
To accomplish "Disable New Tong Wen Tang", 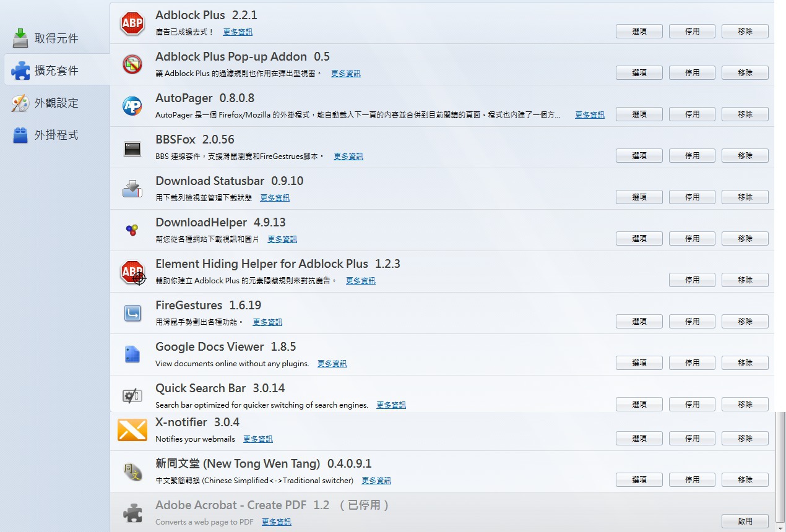I will (x=692, y=480).
